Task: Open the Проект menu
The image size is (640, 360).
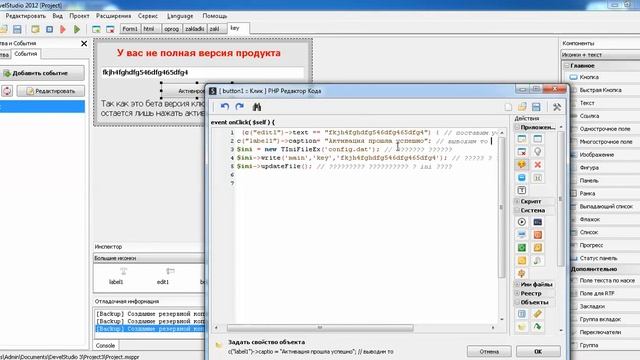Action: [x=79, y=16]
